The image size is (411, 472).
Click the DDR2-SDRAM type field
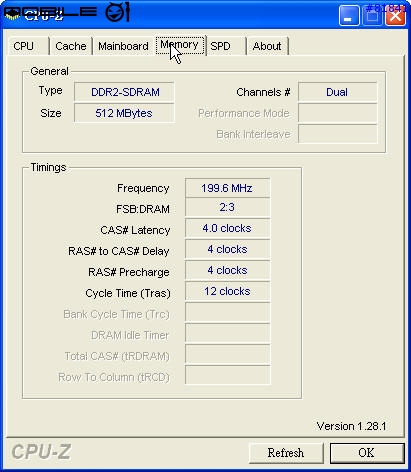pyautogui.click(x=124, y=92)
